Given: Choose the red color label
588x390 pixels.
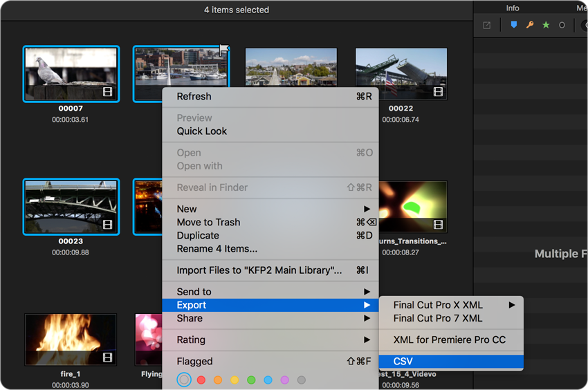Looking at the screenshot, I should 201,380.
